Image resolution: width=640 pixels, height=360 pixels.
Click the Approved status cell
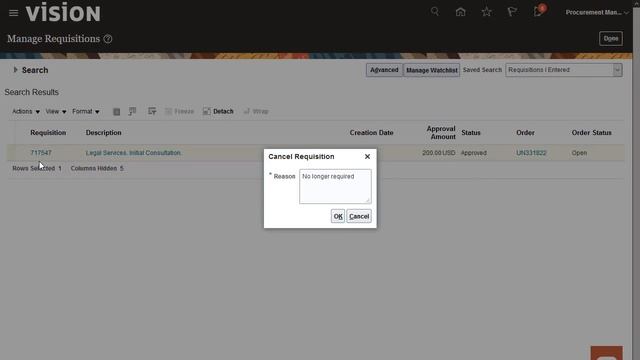coord(473,153)
